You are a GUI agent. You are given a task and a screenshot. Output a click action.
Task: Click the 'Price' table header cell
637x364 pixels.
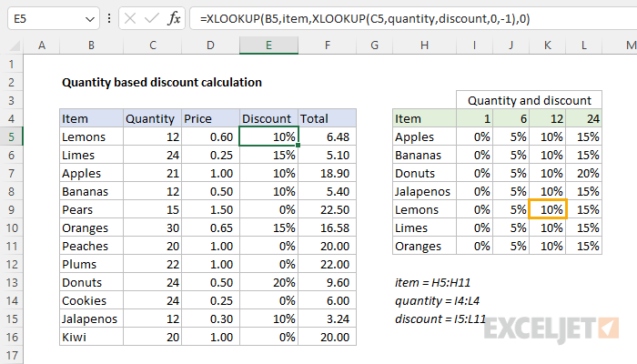[210, 118]
